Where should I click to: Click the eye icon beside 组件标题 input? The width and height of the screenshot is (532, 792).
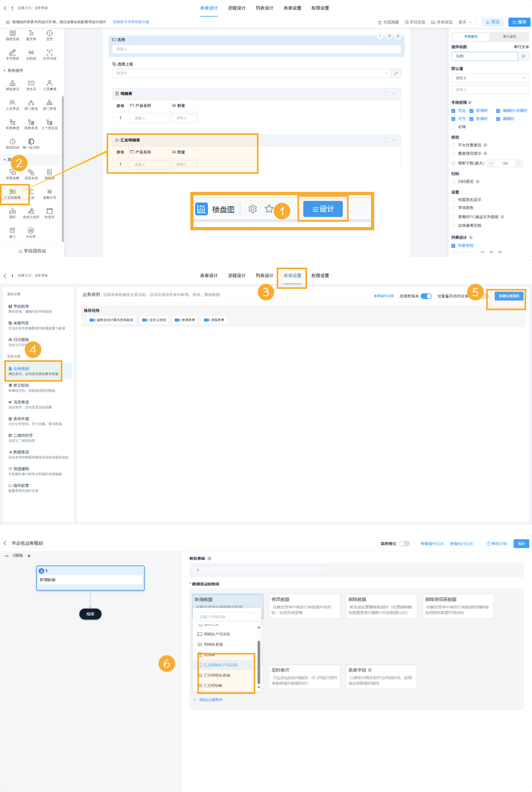tap(523, 56)
